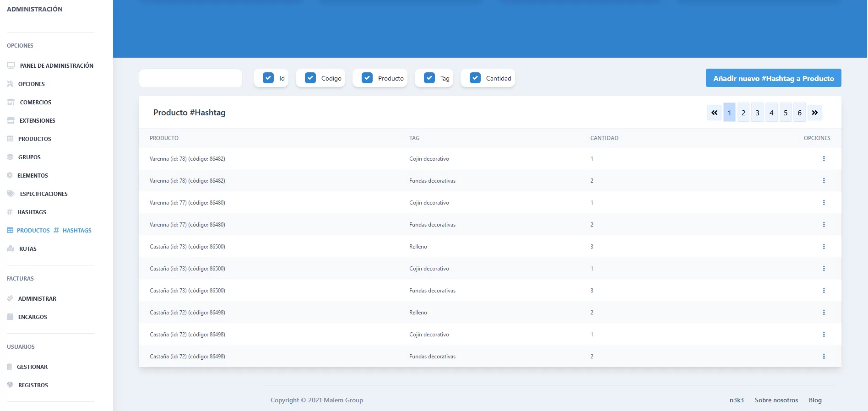Click the Opciones tools icon in sidebar

click(x=10, y=84)
